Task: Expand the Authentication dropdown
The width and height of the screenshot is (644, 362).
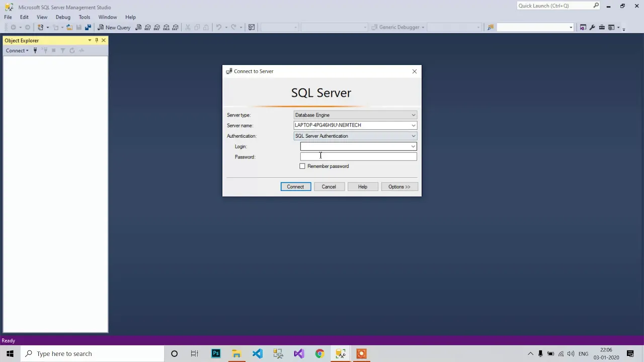Action: [x=414, y=136]
